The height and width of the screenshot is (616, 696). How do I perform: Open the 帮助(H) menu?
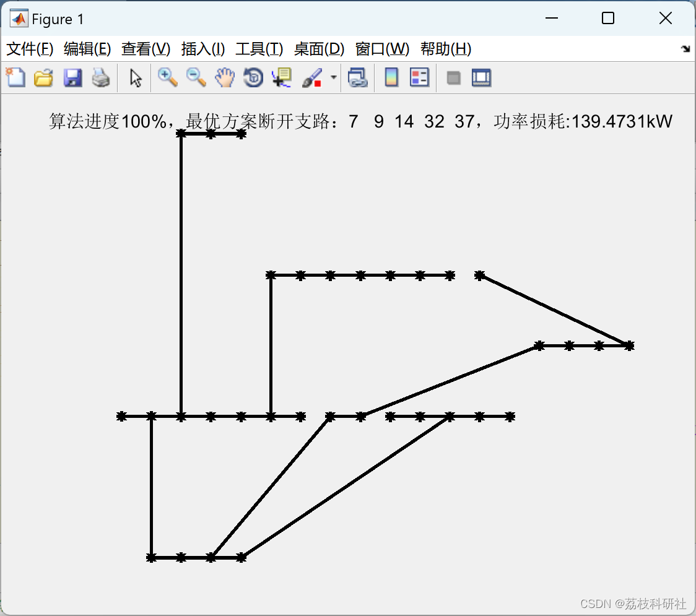tap(446, 49)
